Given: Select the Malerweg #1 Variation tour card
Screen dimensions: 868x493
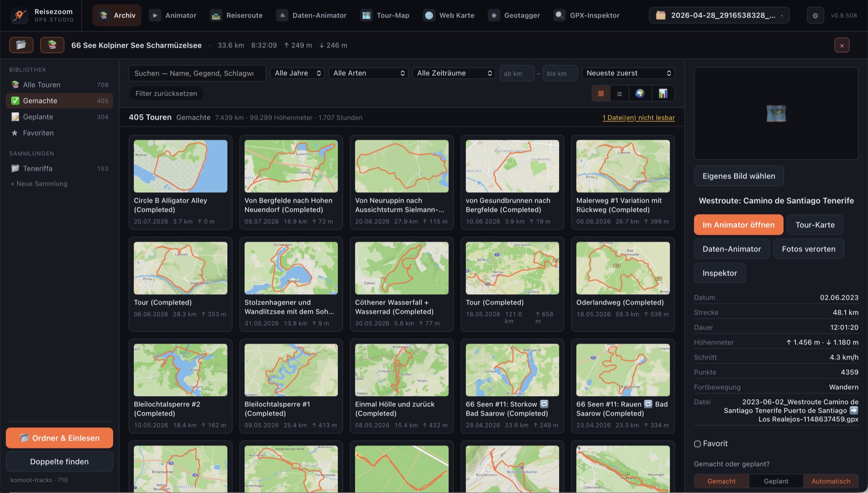Looking at the screenshot, I should pyautogui.click(x=623, y=182).
